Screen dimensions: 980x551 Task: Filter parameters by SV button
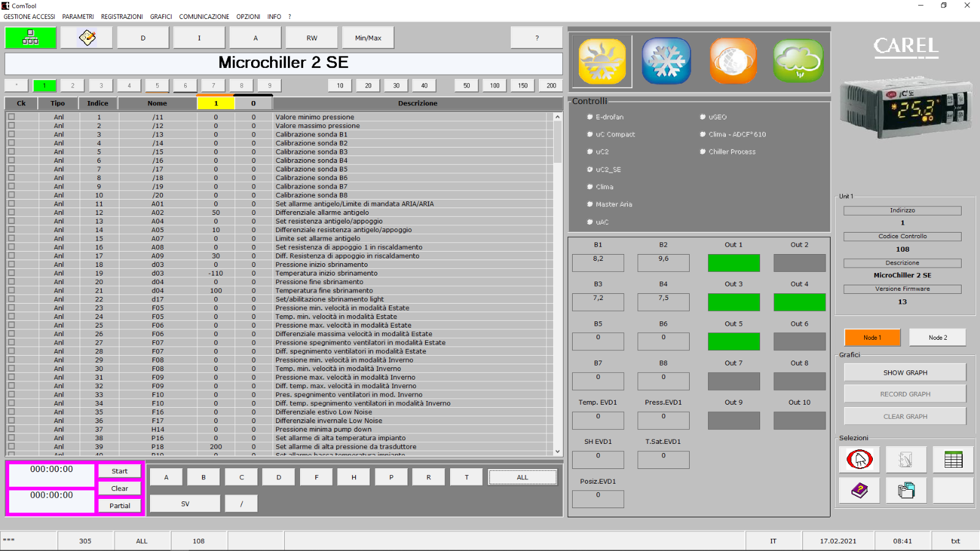click(x=185, y=503)
